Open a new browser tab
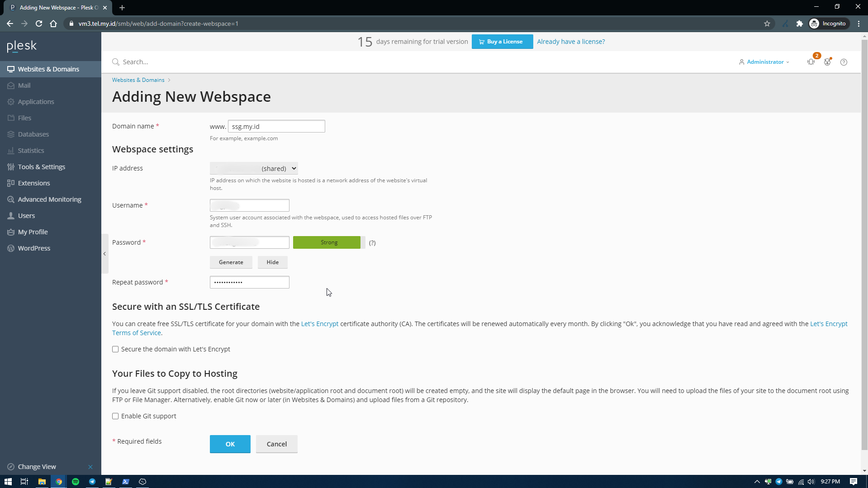The width and height of the screenshot is (868, 488). pos(122,8)
